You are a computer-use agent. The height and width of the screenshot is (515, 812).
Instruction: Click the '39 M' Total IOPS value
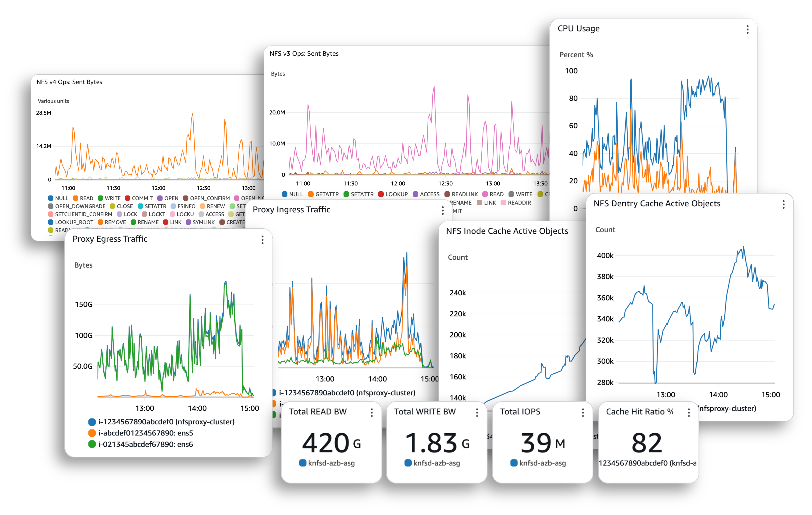tap(543, 443)
